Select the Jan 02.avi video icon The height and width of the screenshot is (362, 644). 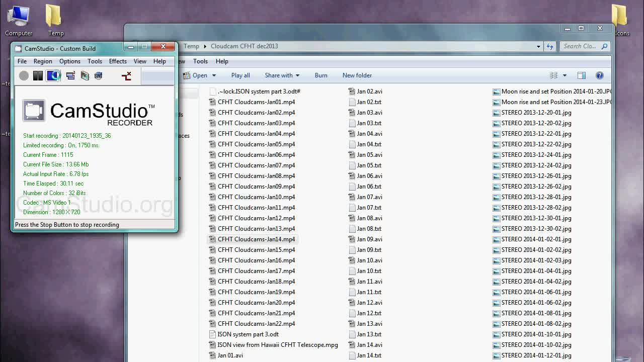(x=352, y=92)
